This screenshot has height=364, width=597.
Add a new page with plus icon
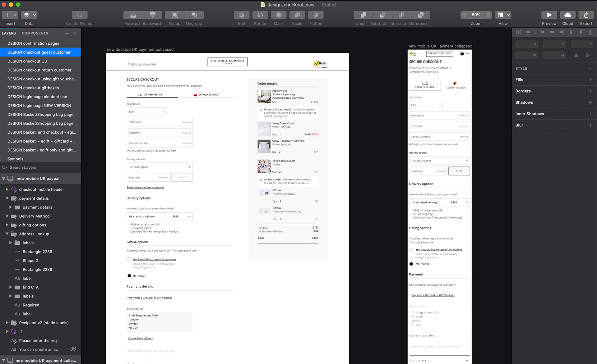(x=67, y=33)
